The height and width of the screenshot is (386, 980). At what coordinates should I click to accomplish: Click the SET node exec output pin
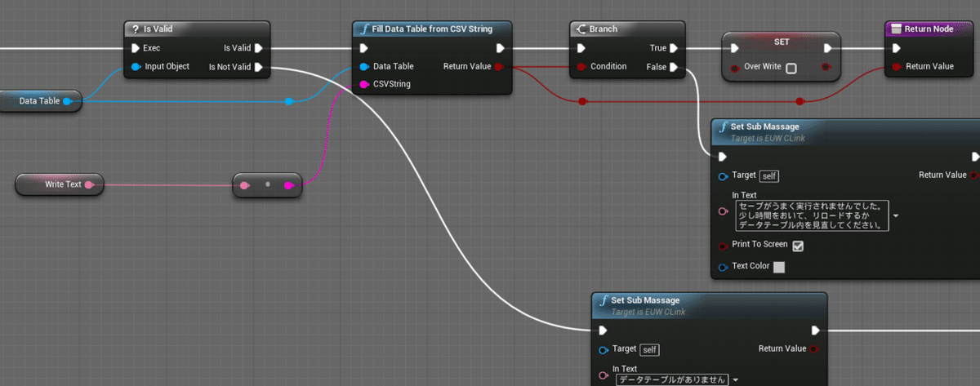[828, 48]
